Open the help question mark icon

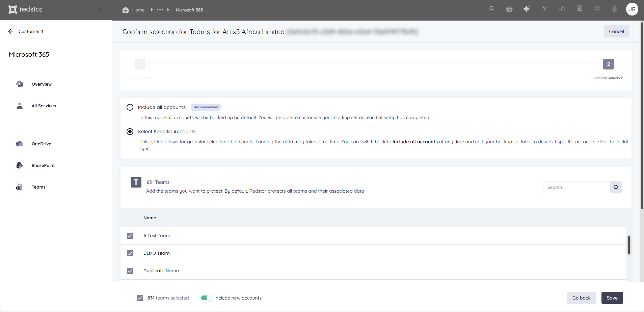[x=544, y=9]
